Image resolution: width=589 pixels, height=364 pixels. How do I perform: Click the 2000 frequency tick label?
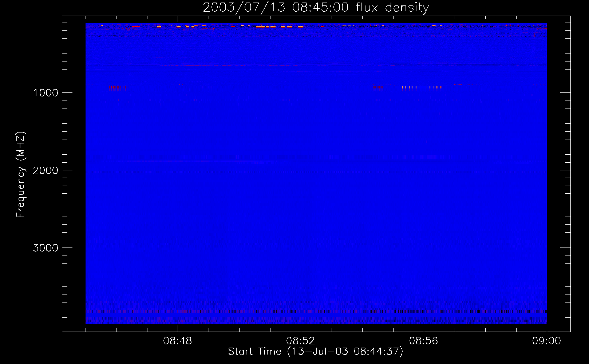(46, 170)
